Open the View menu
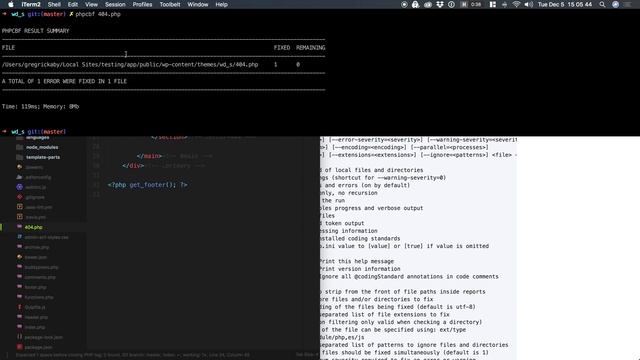Image resolution: width=640 pixels, height=360 pixels. [x=91, y=4]
